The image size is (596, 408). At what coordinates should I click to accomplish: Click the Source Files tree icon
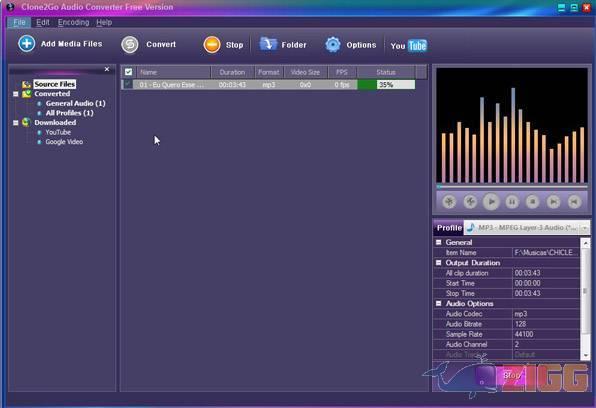[x=26, y=84]
